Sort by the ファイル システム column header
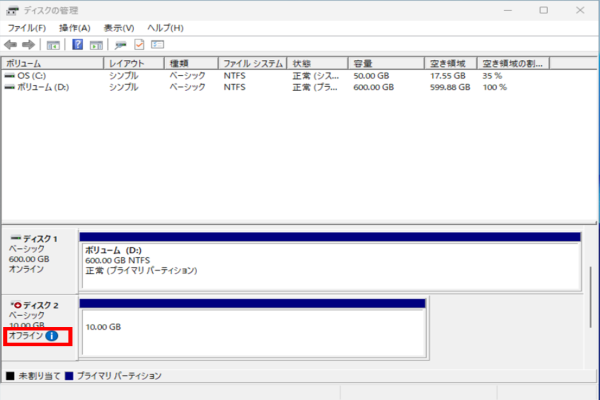The height and width of the screenshot is (400, 600). tap(252, 63)
